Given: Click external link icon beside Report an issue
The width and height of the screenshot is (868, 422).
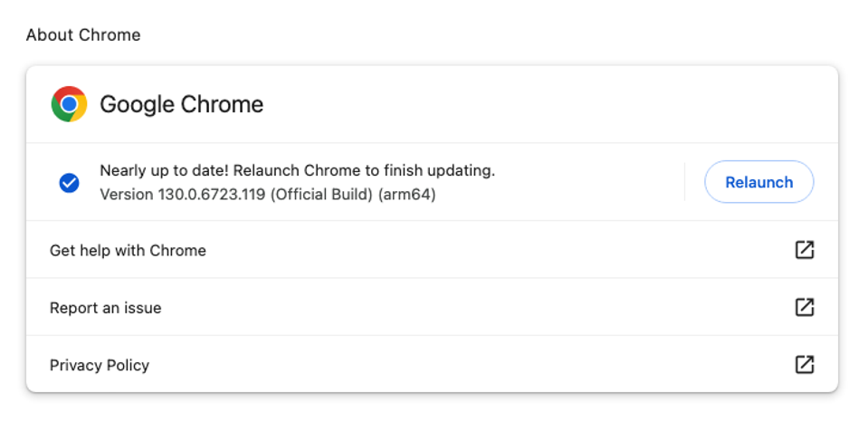Looking at the screenshot, I should click(x=804, y=307).
